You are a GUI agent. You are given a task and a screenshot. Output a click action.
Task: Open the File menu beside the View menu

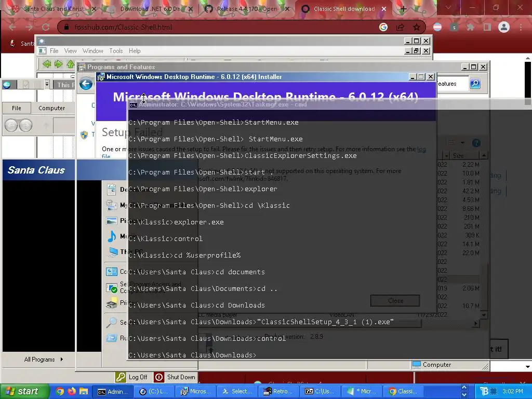point(54,51)
